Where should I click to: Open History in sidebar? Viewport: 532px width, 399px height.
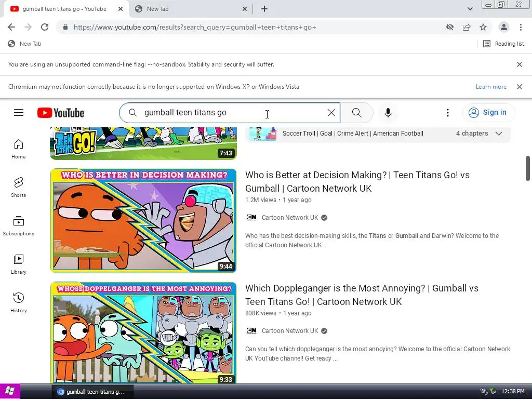[x=18, y=303]
